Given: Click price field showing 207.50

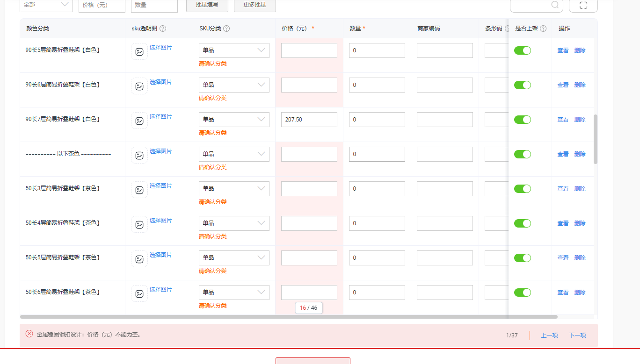Looking at the screenshot, I should click(309, 120).
